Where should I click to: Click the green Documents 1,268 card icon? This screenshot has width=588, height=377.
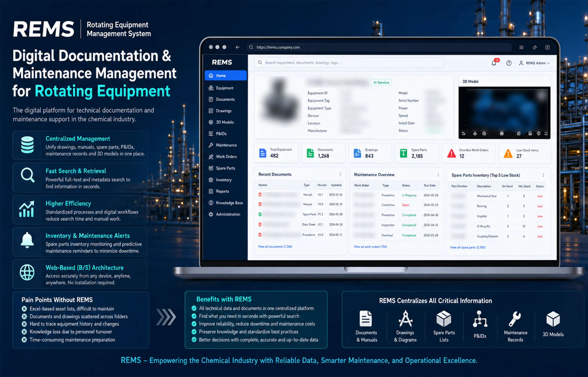click(x=310, y=153)
